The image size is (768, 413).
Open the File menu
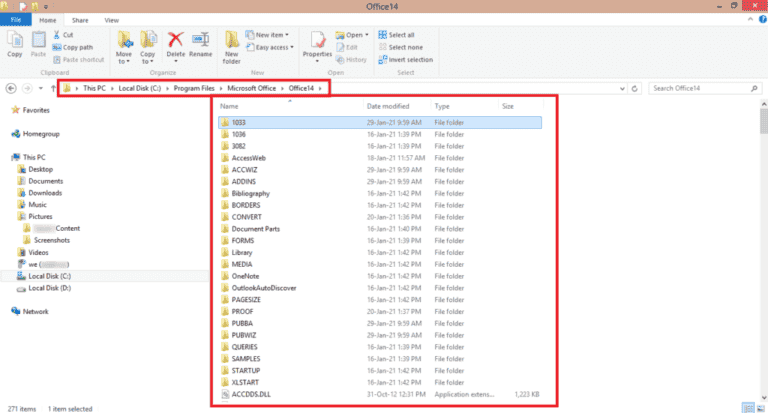pyautogui.click(x=16, y=19)
